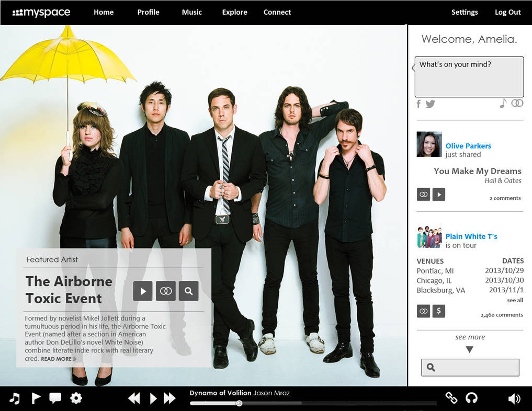Click the Twitter share icon
Screen dimensions: 532x411
[431, 104]
